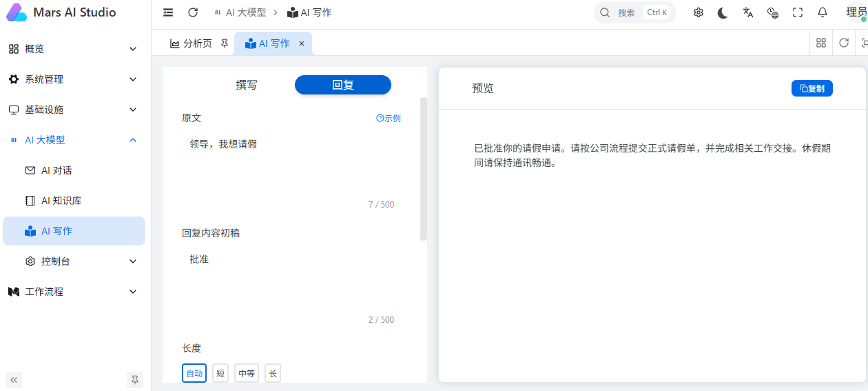The height and width of the screenshot is (391, 868).
Task: Open the AI 对话 menu item
Action: point(74,170)
